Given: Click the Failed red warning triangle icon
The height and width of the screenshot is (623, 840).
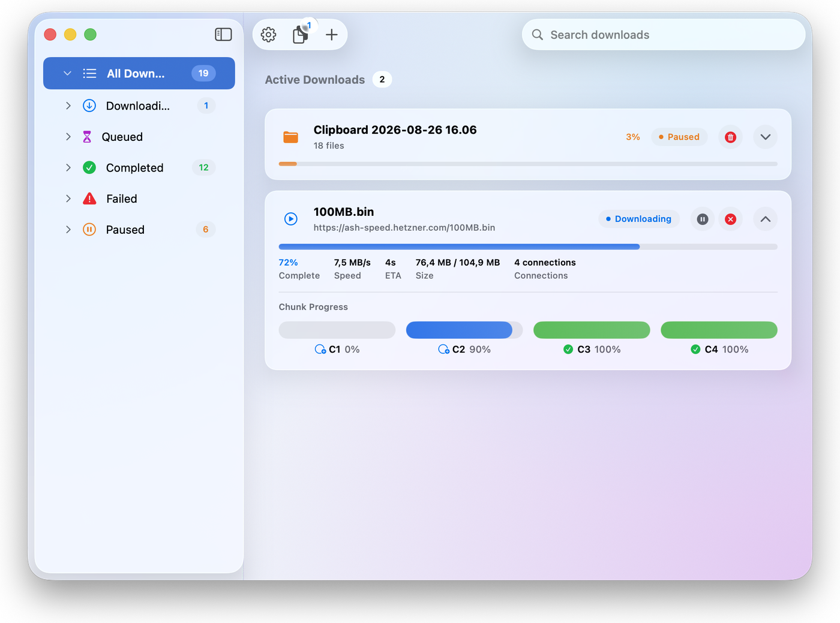Looking at the screenshot, I should coord(89,198).
